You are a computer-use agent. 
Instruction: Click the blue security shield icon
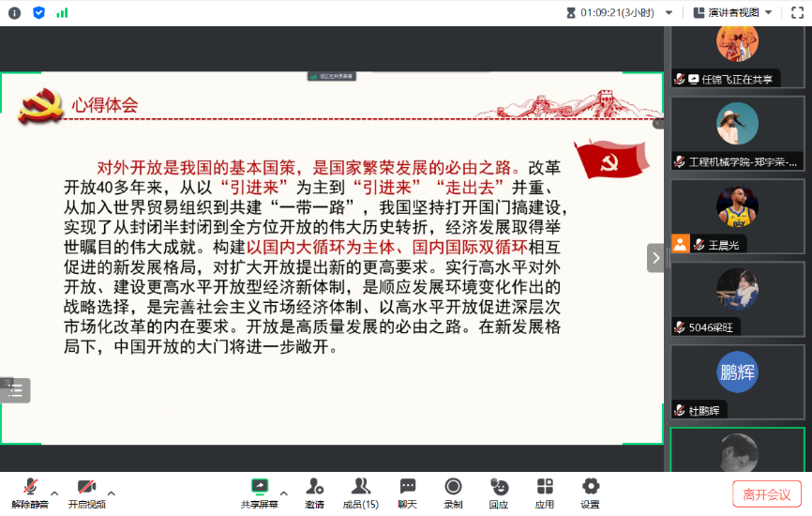point(38,12)
